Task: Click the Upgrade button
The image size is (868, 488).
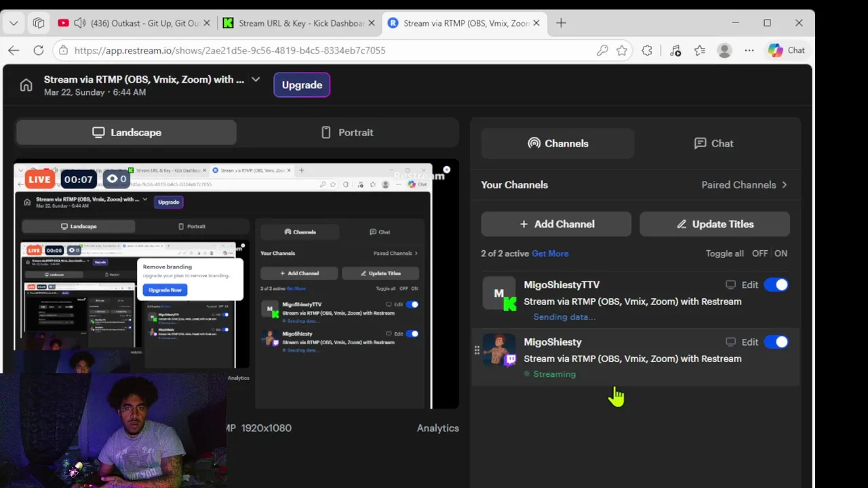Action: (x=302, y=85)
